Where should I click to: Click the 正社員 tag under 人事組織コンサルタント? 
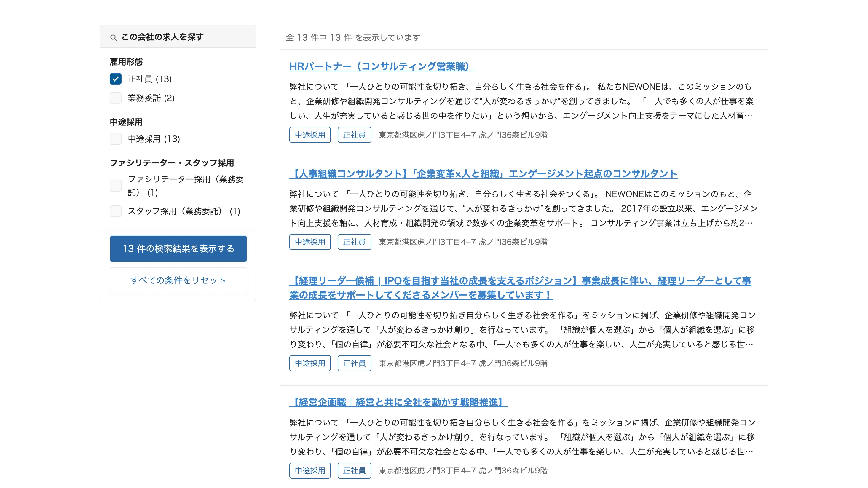[x=354, y=242]
